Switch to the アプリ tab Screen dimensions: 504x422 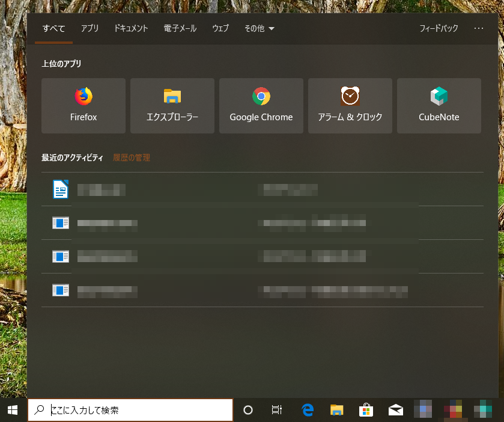(x=90, y=28)
